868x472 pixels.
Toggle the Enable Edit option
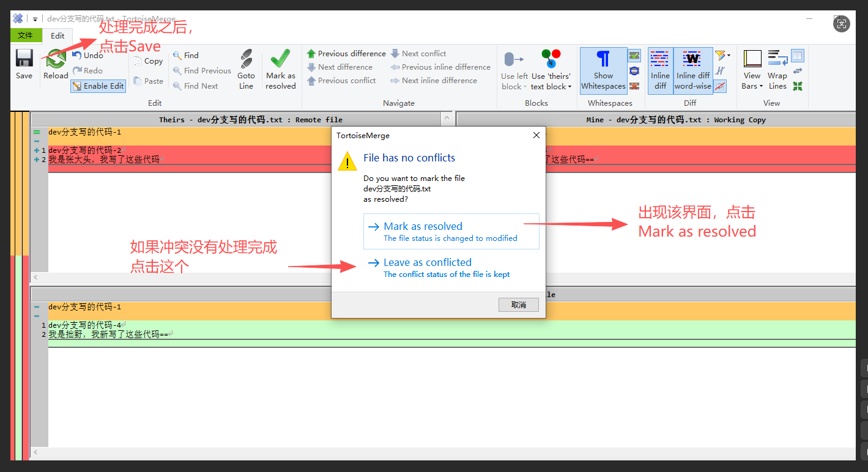tap(98, 86)
